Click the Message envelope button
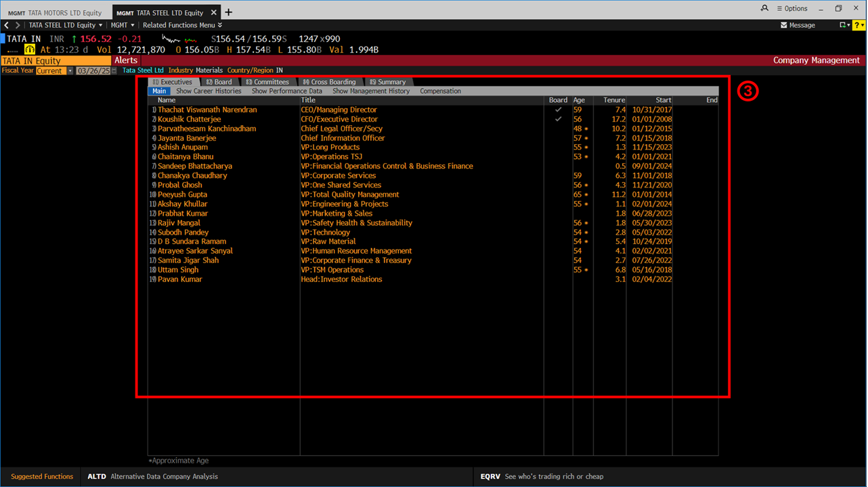 798,25
